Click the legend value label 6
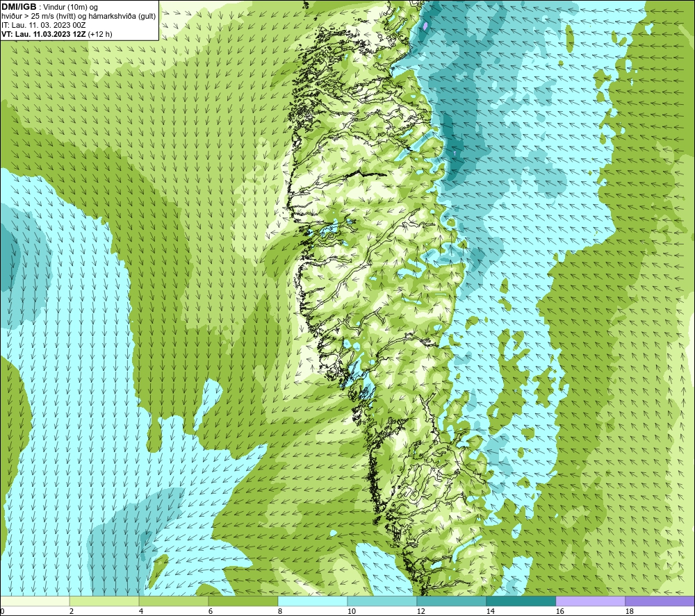 211,611
